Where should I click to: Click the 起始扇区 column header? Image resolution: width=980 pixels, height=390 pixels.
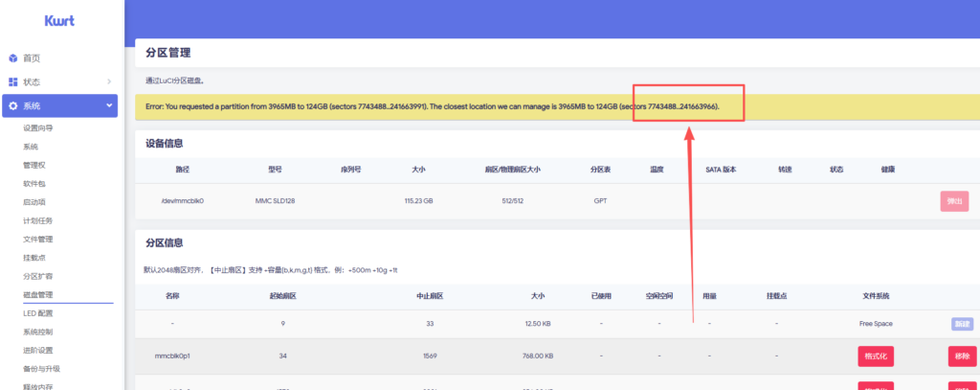coord(283,295)
